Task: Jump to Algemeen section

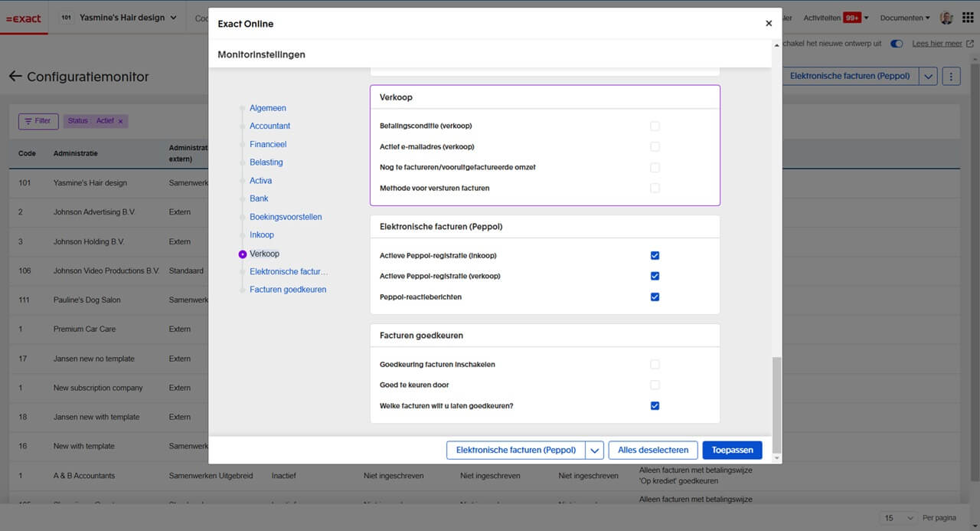Action: click(x=268, y=108)
